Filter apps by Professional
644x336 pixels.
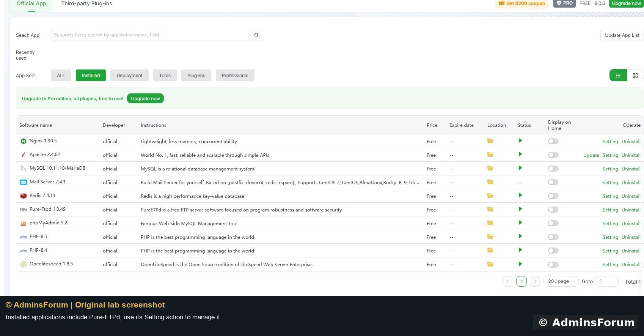235,76
